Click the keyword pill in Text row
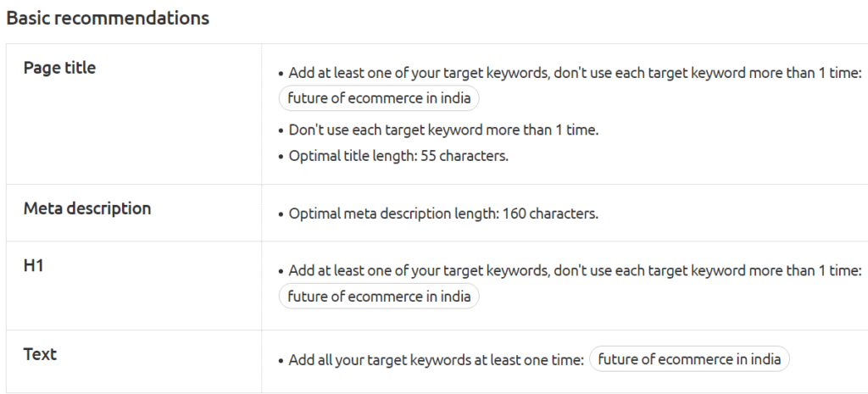Viewport: 868px width, 394px height. click(x=689, y=359)
